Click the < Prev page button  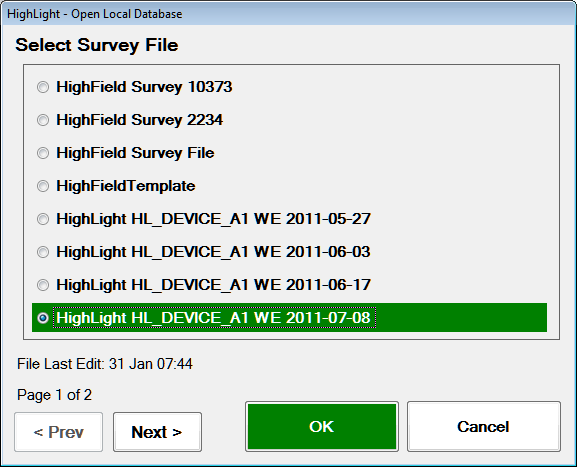click(x=59, y=432)
